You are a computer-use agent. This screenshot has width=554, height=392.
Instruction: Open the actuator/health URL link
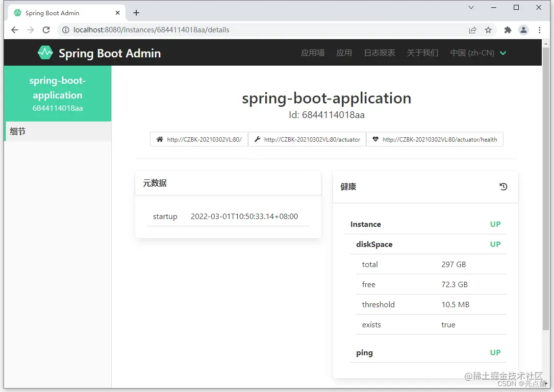point(434,139)
